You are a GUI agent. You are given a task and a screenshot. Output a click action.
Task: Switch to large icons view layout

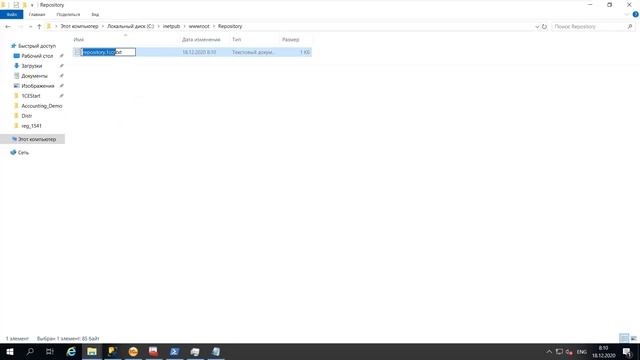633,338
